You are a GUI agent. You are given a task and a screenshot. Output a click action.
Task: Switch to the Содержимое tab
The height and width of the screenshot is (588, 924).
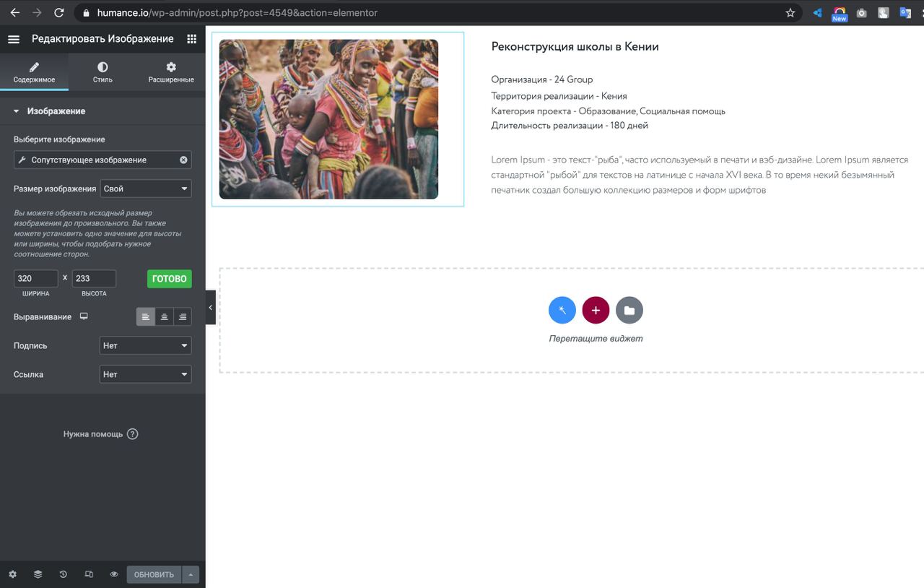pyautogui.click(x=34, y=73)
